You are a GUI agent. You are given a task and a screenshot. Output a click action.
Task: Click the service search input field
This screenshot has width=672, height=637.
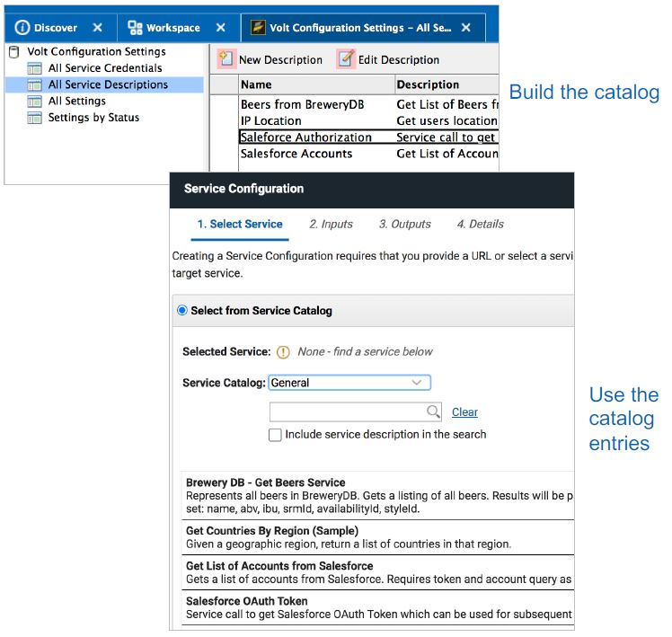(355, 412)
